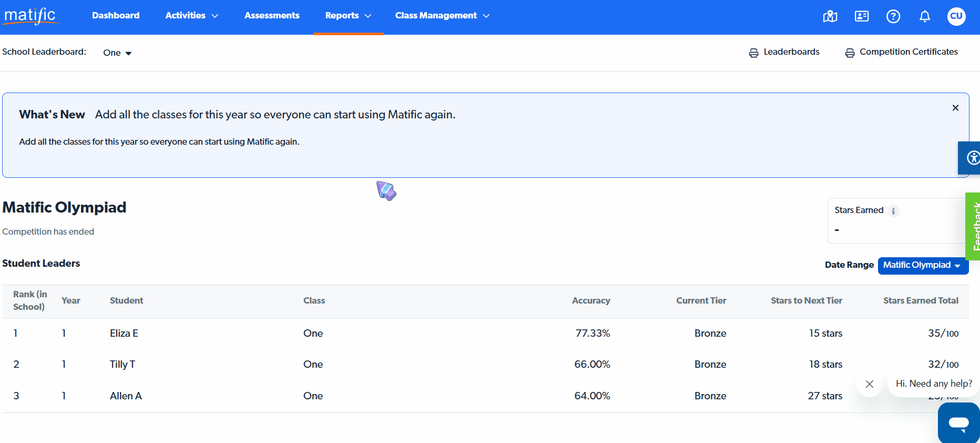Click the ID card icon in header
980x443 pixels.
click(862, 16)
